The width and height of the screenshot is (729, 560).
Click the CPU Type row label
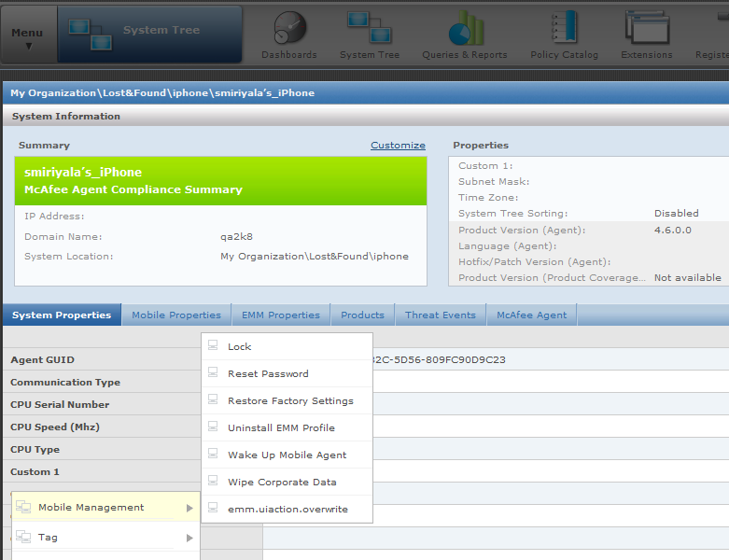click(35, 449)
